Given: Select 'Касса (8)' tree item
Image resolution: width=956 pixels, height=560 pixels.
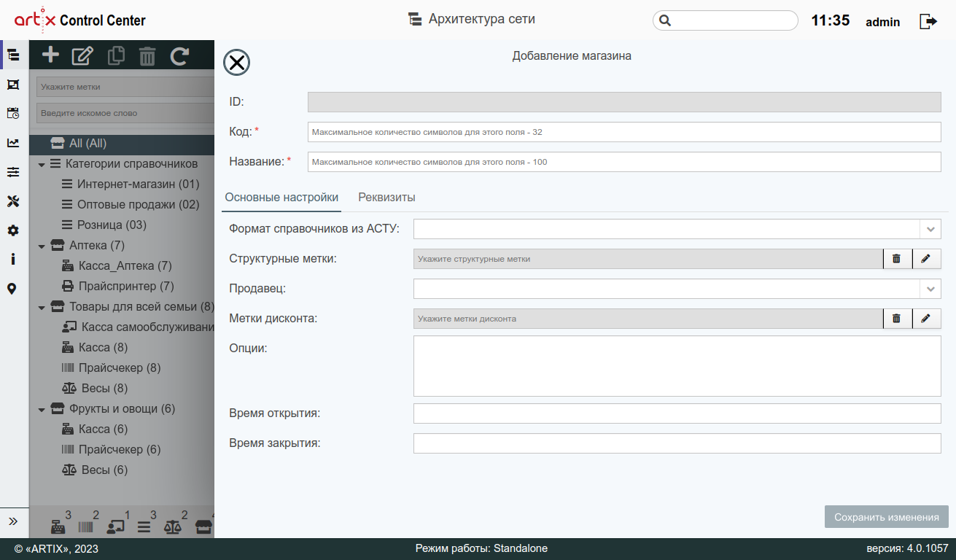Looking at the screenshot, I should (x=94, y=348).
